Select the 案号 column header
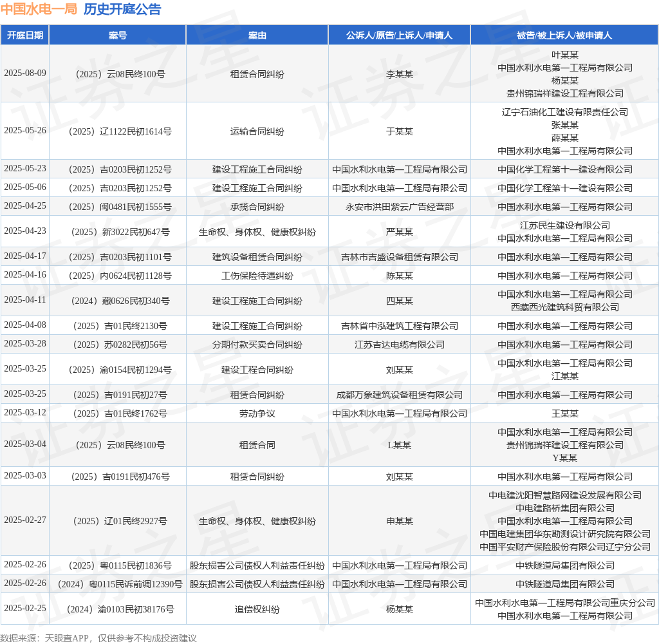This screenshot has height=644, width=659. [x=118, y=35]
